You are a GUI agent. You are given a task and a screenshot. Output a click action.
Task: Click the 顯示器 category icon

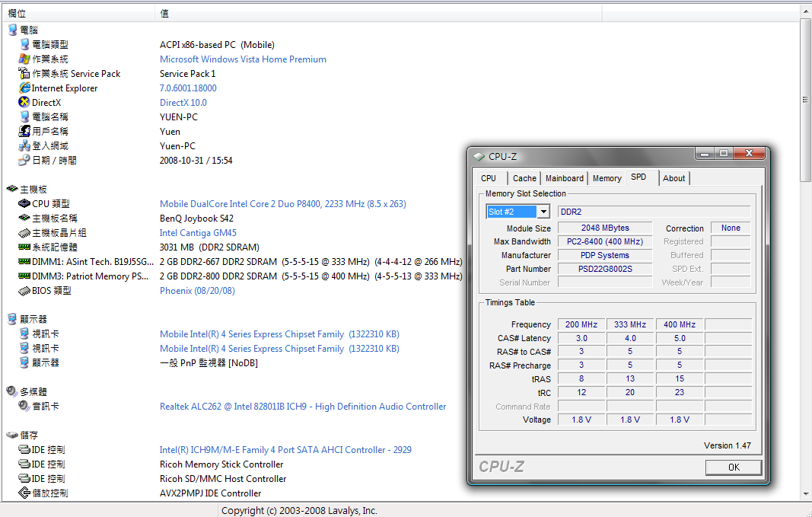pos(12,319)
